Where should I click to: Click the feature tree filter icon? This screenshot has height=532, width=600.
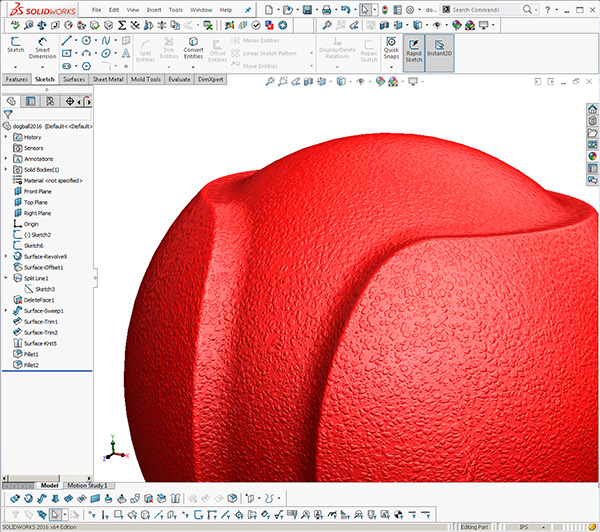(8, 114)
